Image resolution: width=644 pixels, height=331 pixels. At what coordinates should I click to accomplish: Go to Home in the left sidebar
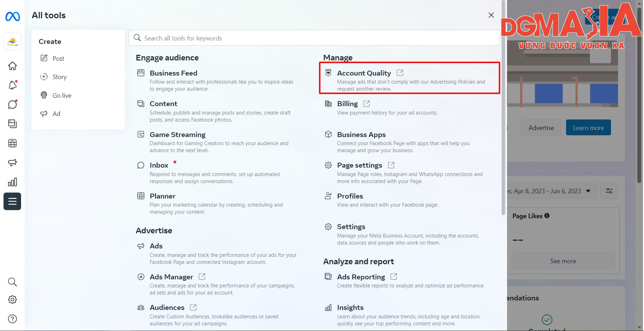coord(12,66)
